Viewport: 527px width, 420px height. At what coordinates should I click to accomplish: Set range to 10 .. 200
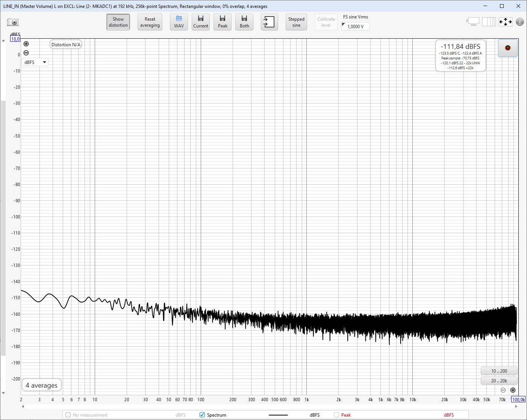point(499,371)
